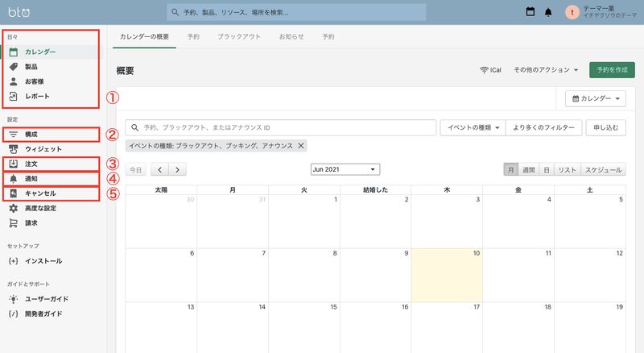Viewport: 644px width, 353px height.
Task: Click お客様 person icon in sidebar
Action: [x=14, y=81]
